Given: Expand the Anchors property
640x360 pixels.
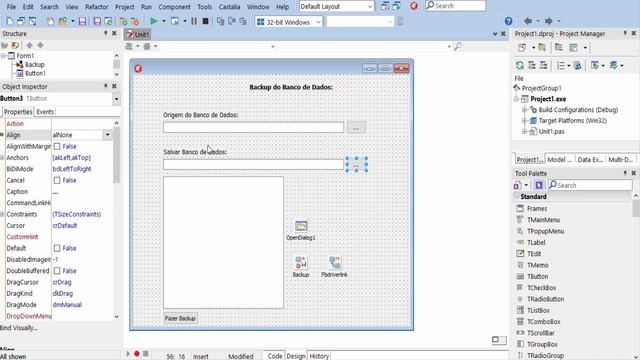Looking at the screenshot, I should 2,158.
